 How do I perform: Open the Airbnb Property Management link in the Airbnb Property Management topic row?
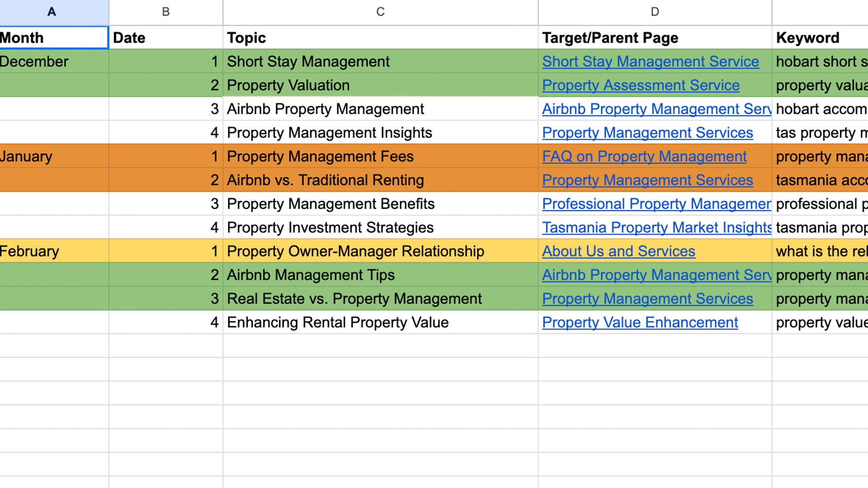[x=656, y=109]
